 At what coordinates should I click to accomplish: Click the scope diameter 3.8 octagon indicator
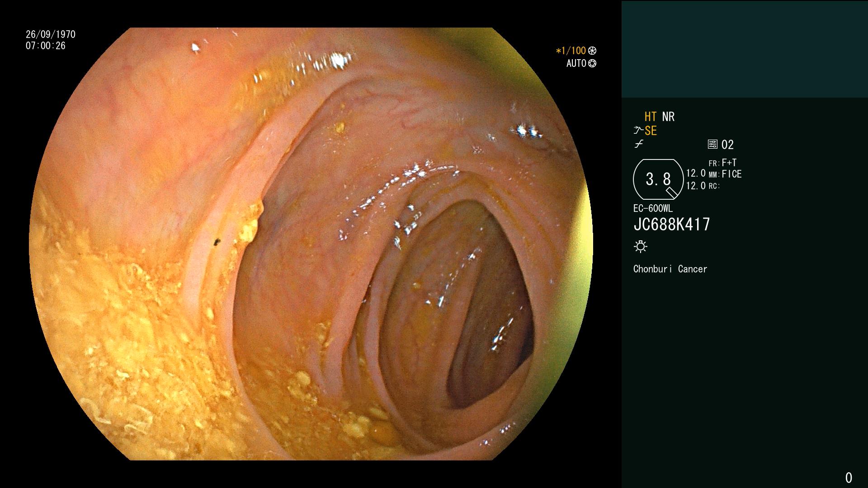[x=658, y=179]
